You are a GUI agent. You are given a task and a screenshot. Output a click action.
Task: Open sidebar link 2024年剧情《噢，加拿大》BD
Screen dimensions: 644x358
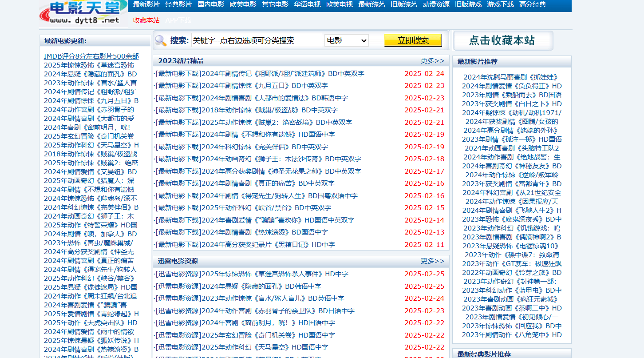(91, 234)
